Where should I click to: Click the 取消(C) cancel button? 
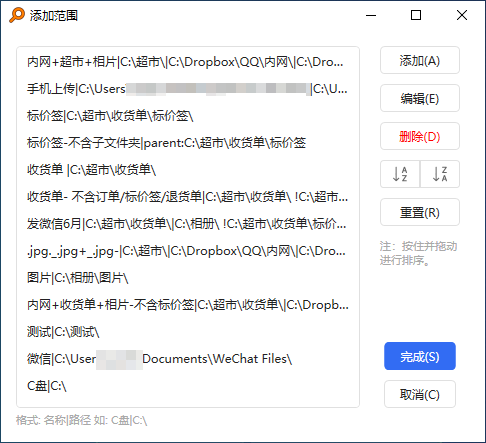point(420,394)
